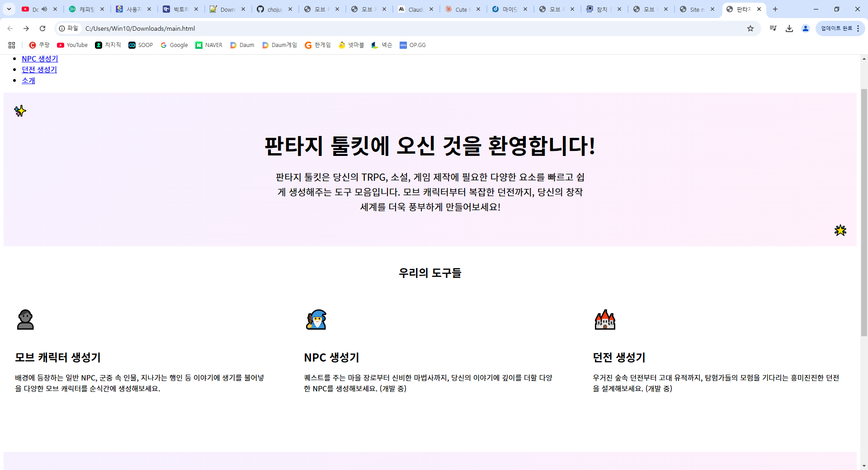Image resolution: width=868 pixels, height=470 pixels.
Task: Click the wizard emoji icon above NPC 생성기
Action: (316, 320)
